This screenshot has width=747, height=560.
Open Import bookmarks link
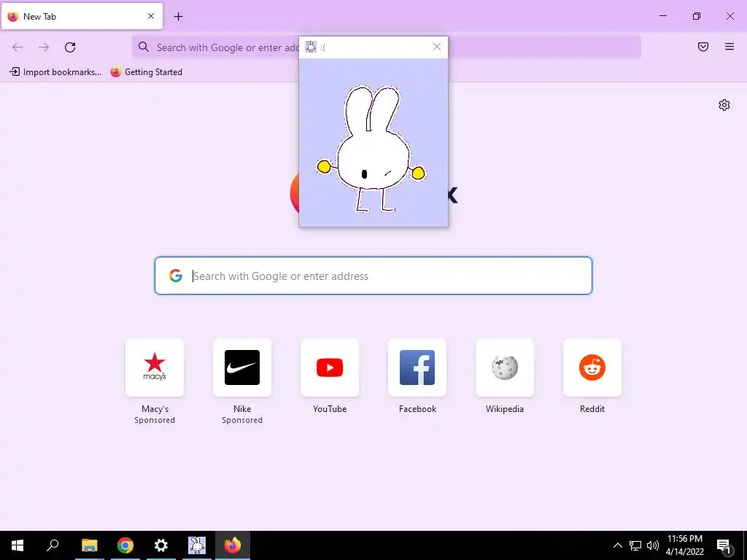click(x=55, y=72)
